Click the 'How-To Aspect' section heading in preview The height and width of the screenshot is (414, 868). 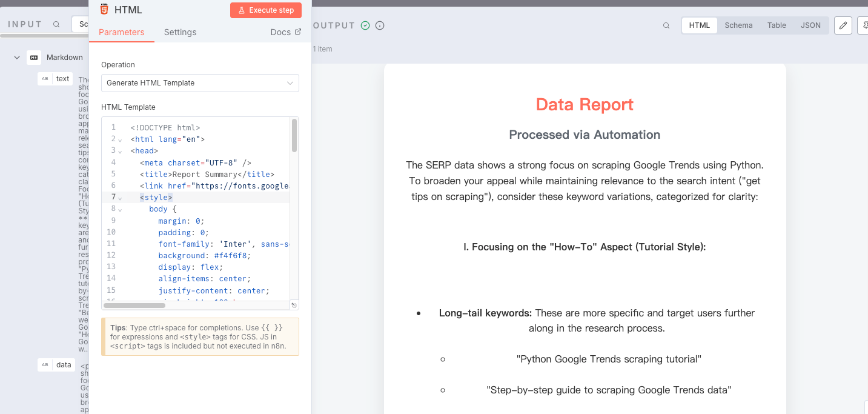click(585, 247)
